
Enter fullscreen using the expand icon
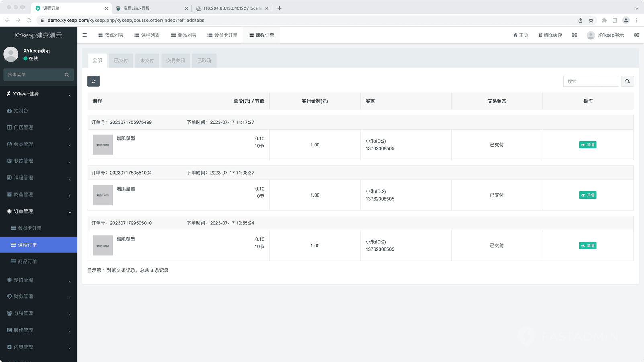coord(574,35)
